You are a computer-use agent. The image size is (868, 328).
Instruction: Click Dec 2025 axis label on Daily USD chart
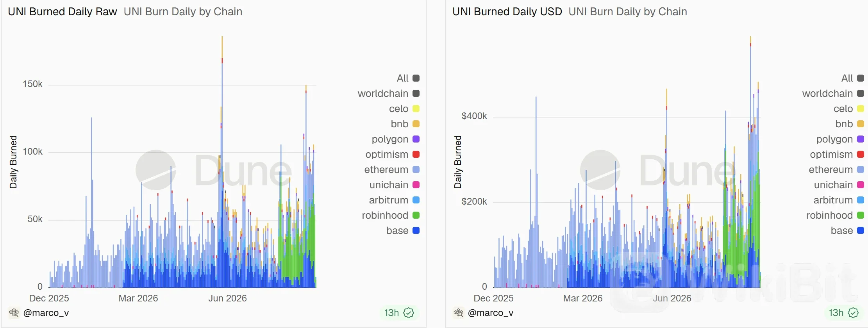493,298
